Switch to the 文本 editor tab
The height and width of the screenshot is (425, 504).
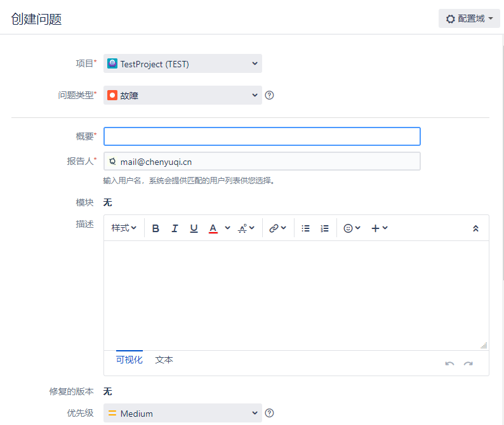coord(164,360)
